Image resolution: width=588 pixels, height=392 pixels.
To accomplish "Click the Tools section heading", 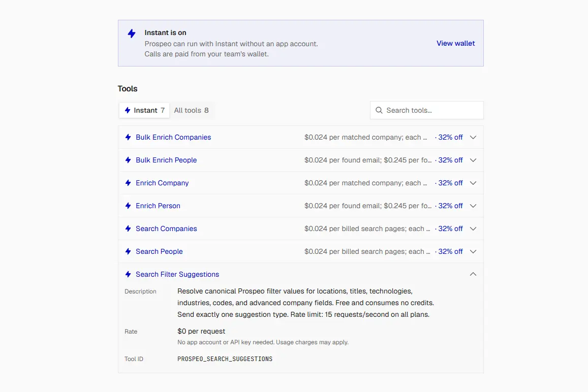I will pyautogui.click(x=128, y=89).
